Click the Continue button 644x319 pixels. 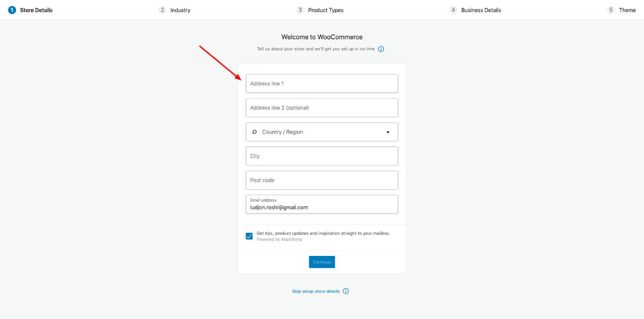322,262
